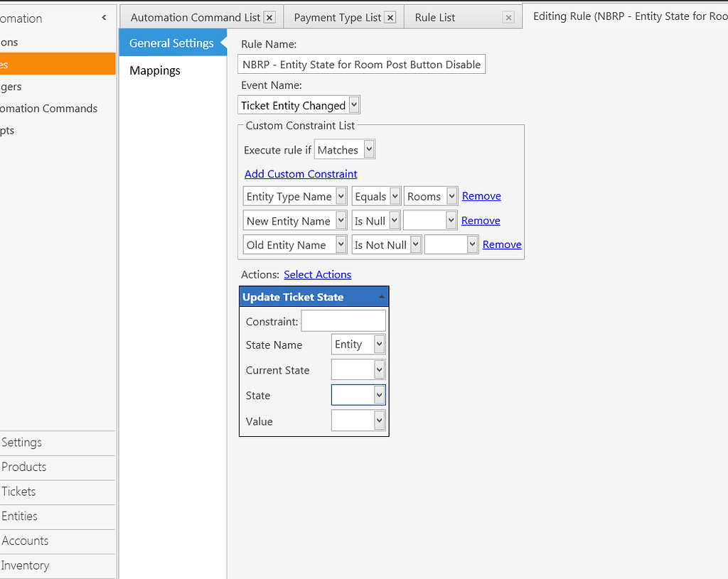Open the Entity Type Name constraint dropdown
This screenshot has width=728, height=579.
pos(340,196)
